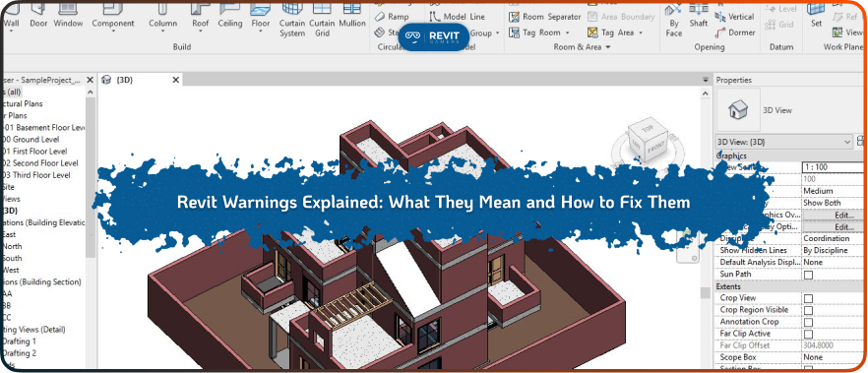The height and width of the screenshot is (373, 868).
Task: Click the Project Browser vertical scrollbar
Action: coord(91,177)
